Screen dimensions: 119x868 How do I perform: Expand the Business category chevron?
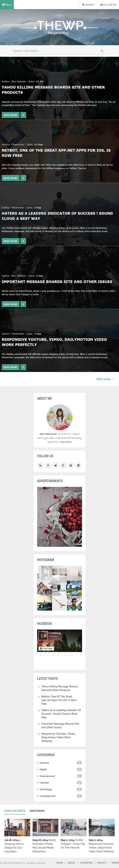pyautogui.click(x=37, y=763)
